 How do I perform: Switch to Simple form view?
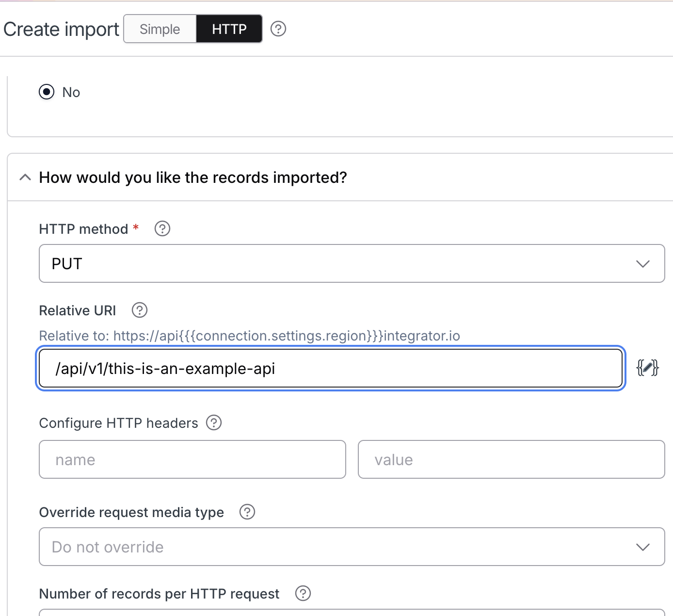tap(160, 29)
